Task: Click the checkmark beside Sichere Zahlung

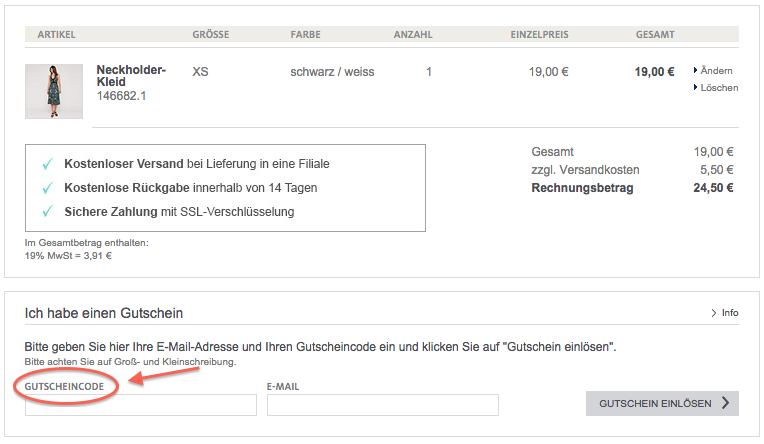Action: pyautogui.click(x=46, y=212)
